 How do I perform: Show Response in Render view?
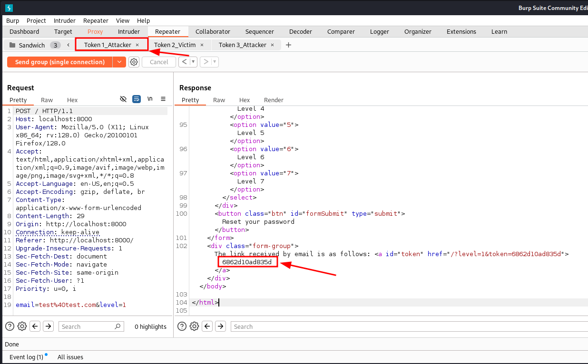[x=274, y=100]
